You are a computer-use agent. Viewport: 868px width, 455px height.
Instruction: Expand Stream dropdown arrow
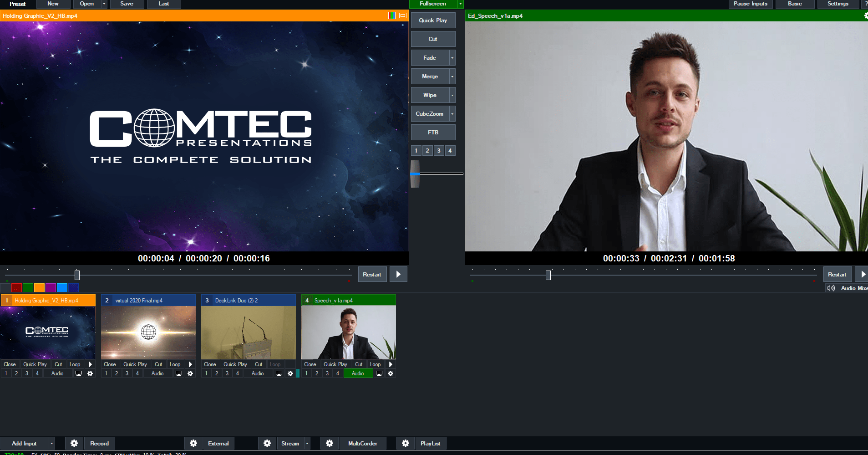point(307,443)
